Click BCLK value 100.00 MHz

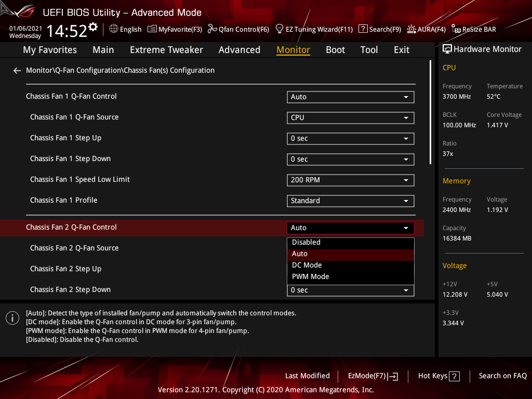[459, 125]
